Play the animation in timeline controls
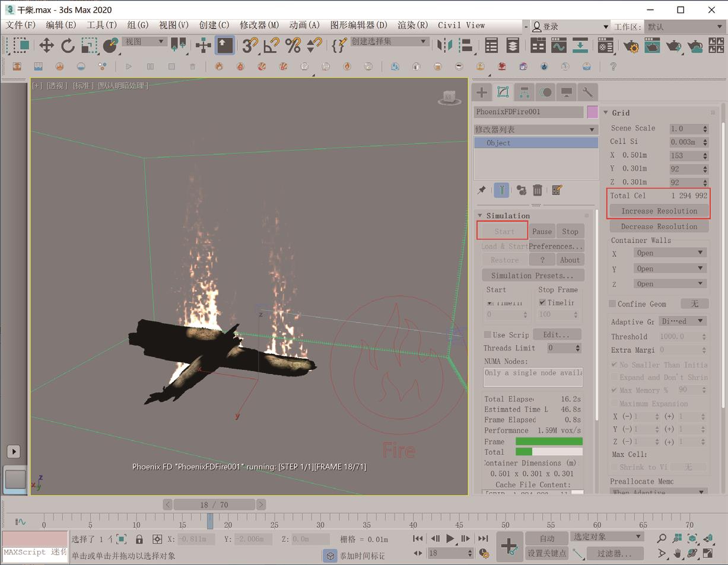 pyautogui.click(x=450, y=538)
